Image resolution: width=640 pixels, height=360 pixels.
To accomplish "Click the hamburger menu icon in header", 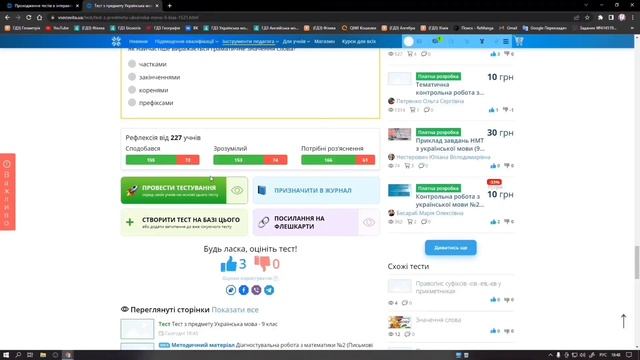I will click(506, 41).
